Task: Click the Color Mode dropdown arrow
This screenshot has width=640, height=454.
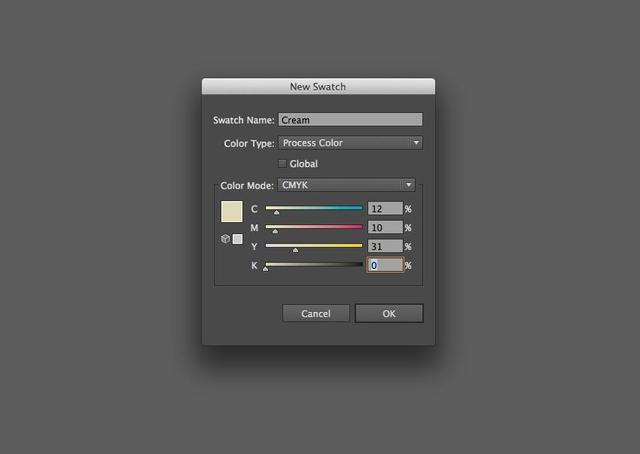Action: click(x=408, y=185)
